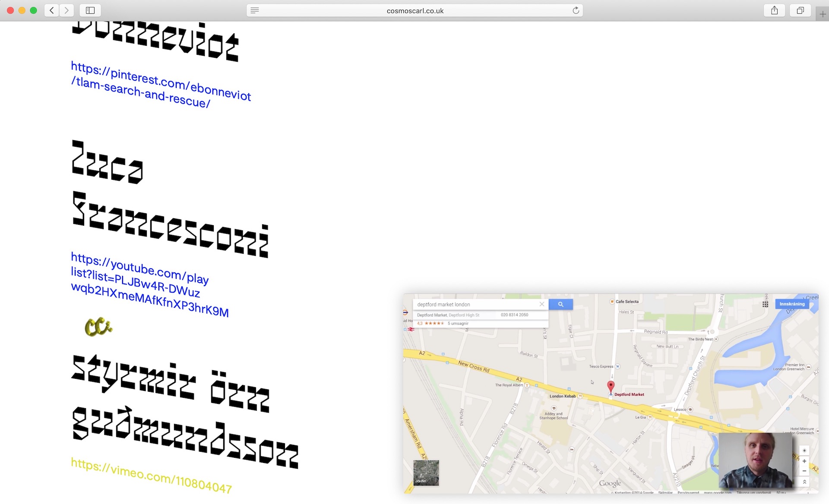829x504 pixels.
Task: Open the Google apps grid icon
Action: click(765, 304)
